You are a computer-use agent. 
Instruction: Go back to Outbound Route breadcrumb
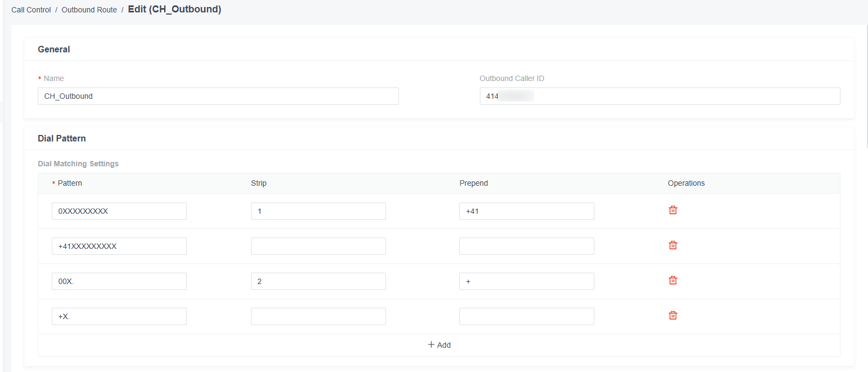[89, 10]
